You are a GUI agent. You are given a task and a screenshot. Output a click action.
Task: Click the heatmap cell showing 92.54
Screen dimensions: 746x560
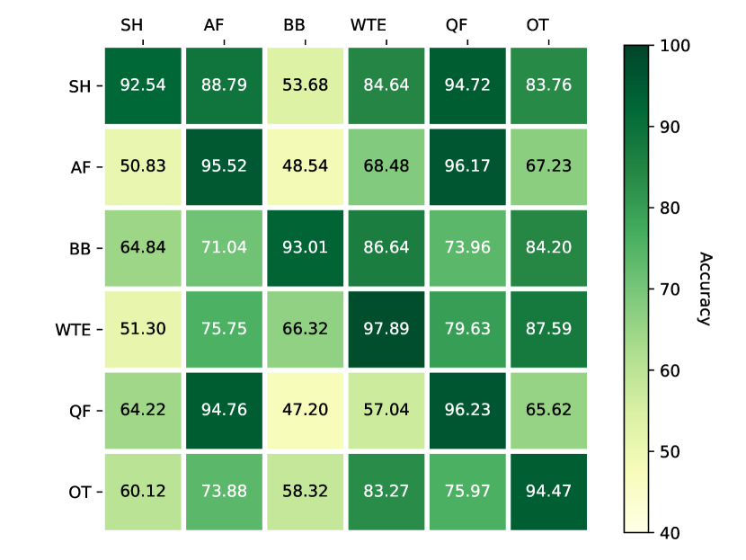point(143,85)
